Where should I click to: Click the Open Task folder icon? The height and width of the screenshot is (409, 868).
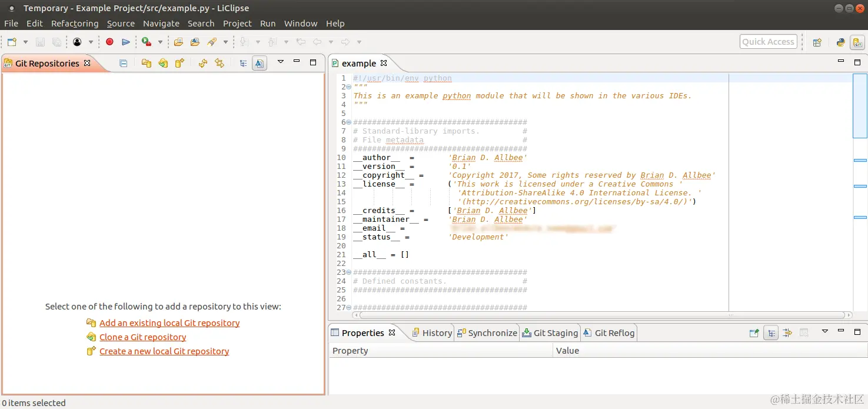195,42
